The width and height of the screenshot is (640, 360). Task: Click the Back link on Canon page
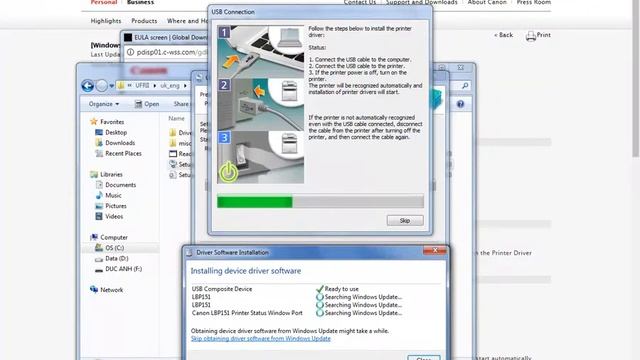pyautogui.click(x=504, y=35)
